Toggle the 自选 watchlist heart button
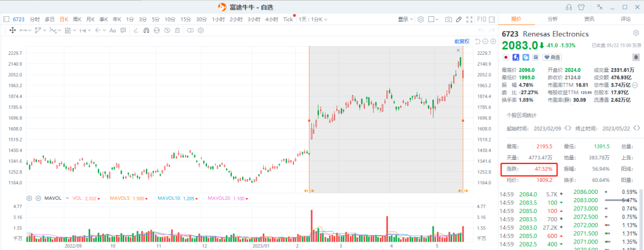644x250 pixels. click(x=552, y=57)
